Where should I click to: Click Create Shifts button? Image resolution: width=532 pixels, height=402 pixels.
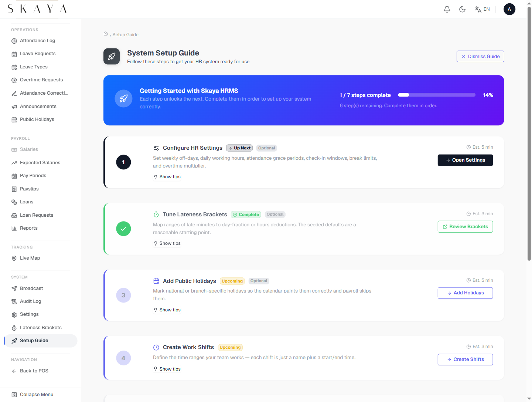click(465, 359)
